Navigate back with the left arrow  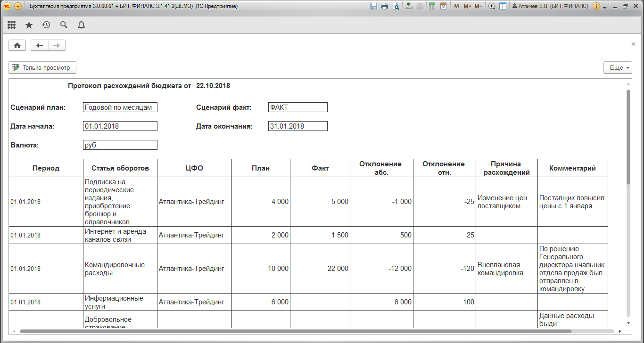coord(40,45)
